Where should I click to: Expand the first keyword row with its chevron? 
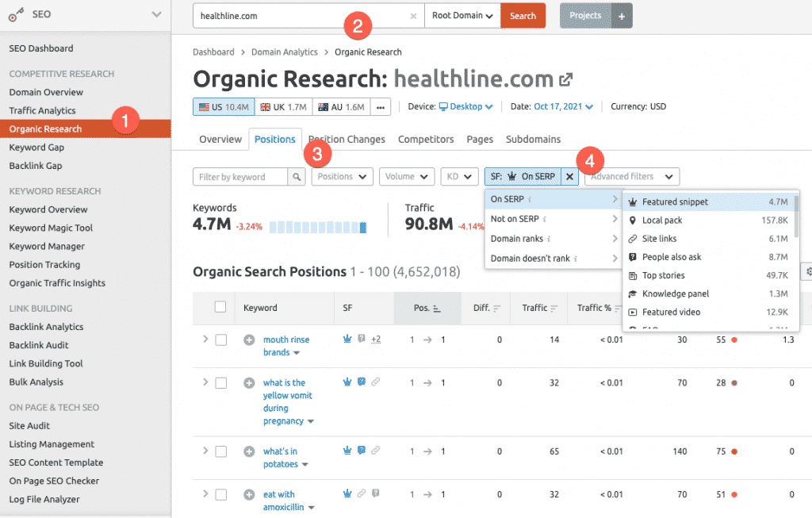pos(205,339)
